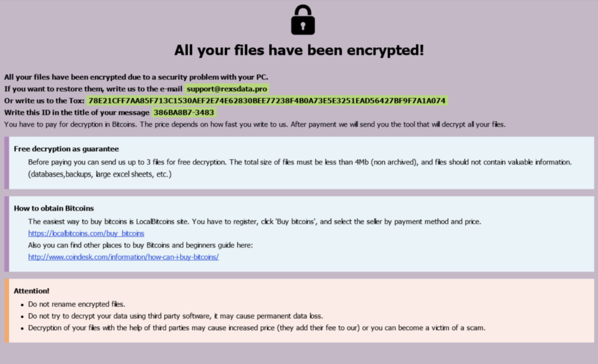The height and width of the screenshot is (364, 598).
Task: Select the highlighted support@rexsdata.pro email
Action: coord(227,89)
